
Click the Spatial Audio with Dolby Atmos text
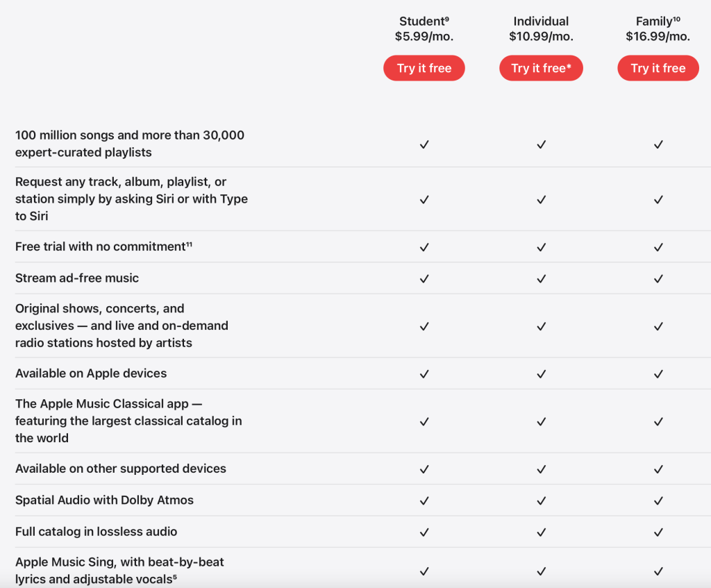click(x=104, y=500)
